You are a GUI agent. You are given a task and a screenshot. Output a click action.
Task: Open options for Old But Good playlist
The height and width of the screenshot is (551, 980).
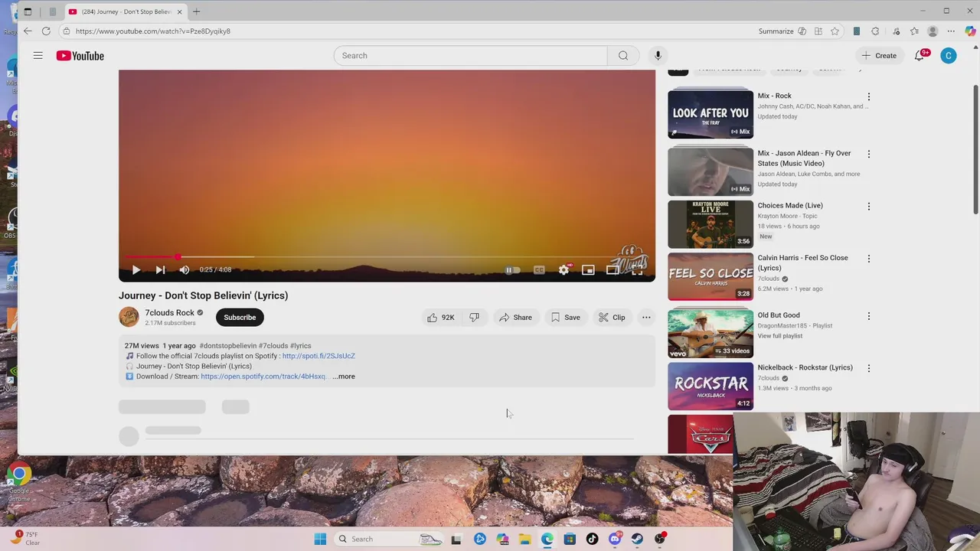(x=868, y=316)
